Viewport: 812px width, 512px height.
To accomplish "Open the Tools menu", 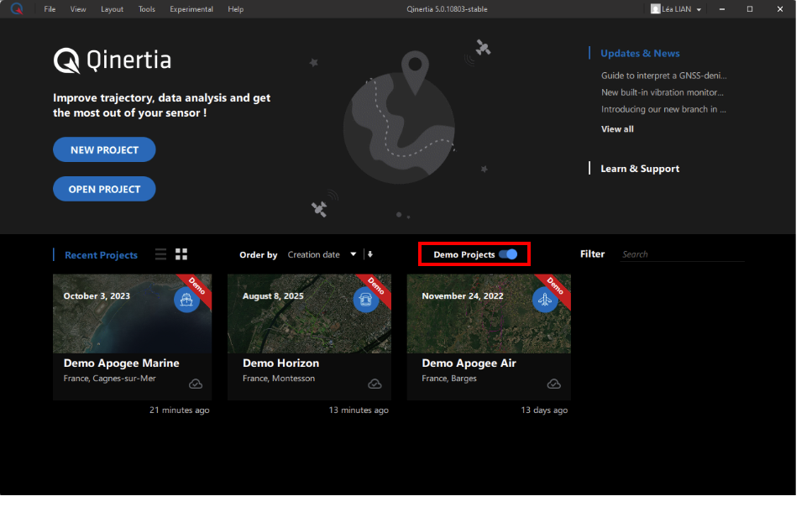I will pyautogui.click(x=146, y=9).
